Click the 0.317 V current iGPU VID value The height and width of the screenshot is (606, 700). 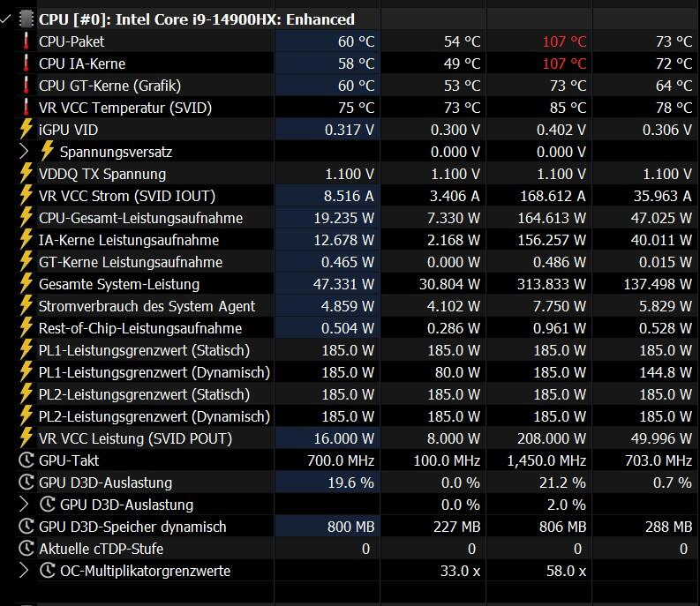click(x=350, y=130)
